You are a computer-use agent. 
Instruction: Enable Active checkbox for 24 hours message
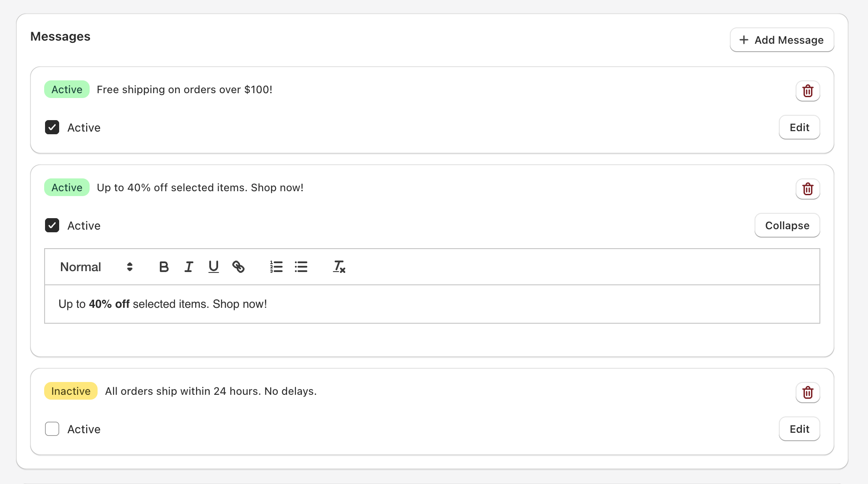tap(52, 429)
